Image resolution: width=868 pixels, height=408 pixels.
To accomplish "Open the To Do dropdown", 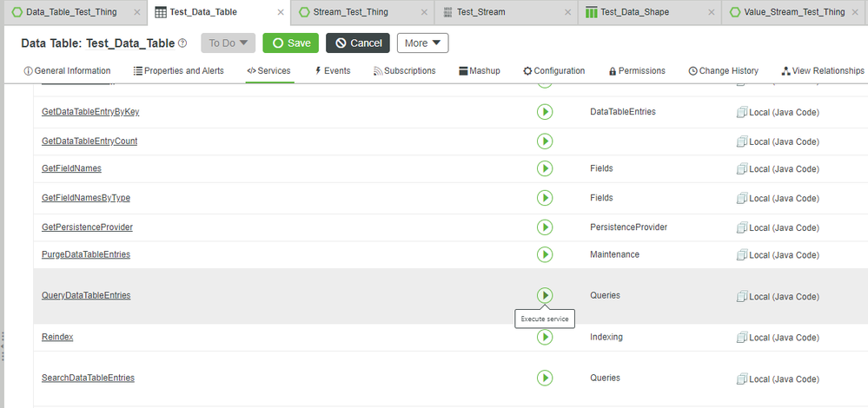I will (x=228, y=43).
